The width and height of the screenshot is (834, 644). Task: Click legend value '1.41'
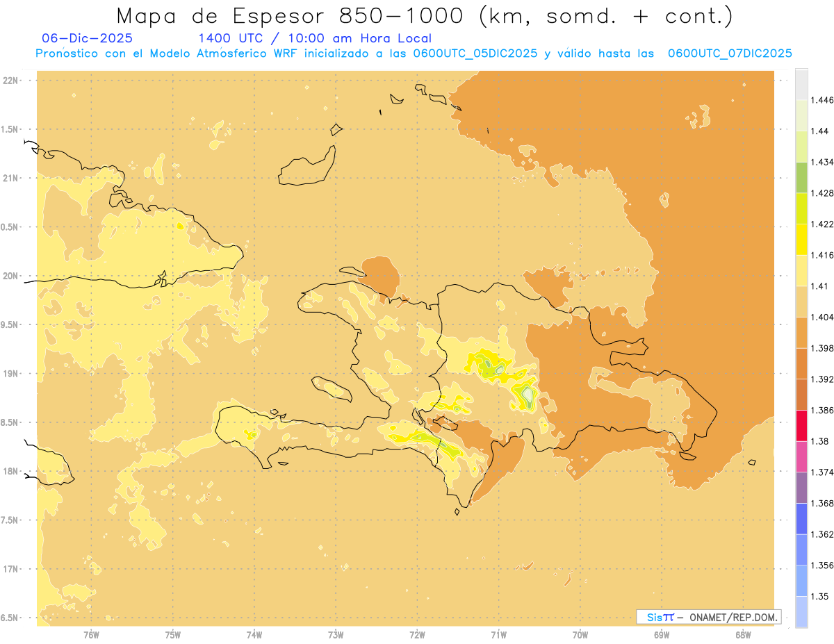pos(820,286)
